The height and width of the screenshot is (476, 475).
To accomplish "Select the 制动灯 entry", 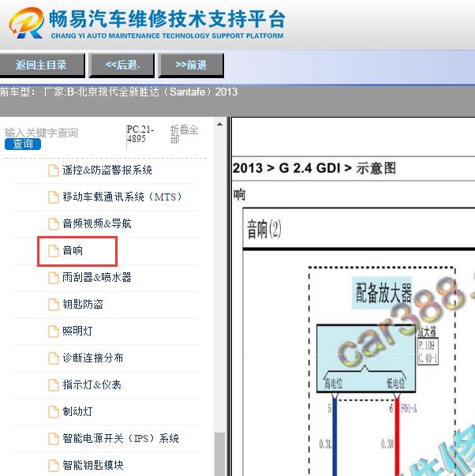I will 77,411.
